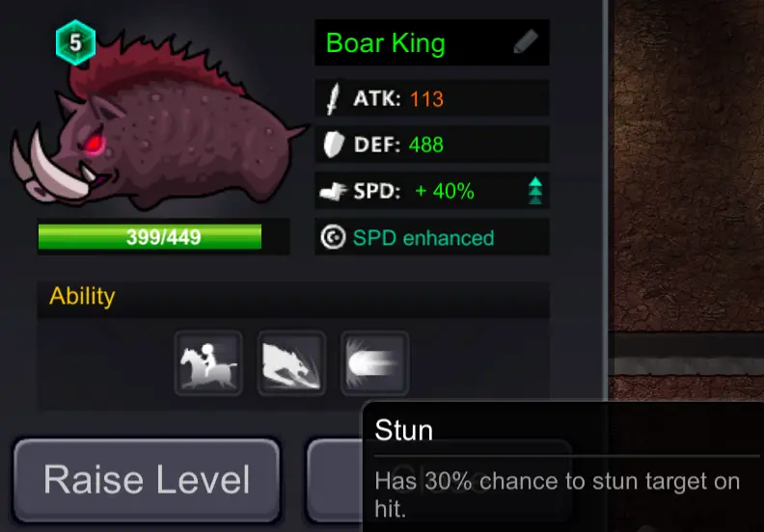This screenshot has width=764, height=532.
Task: Click the Boar King portrait
Action: point(158,121)
